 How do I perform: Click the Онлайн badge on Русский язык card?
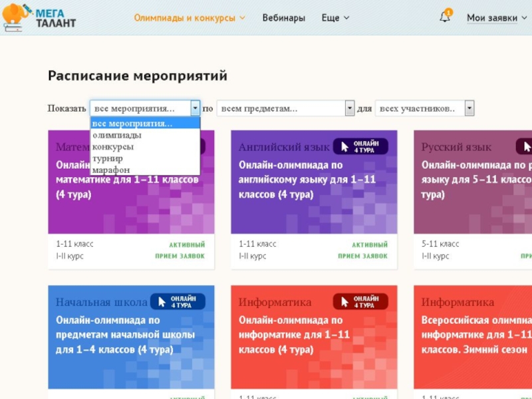click(x=524, y=147)
